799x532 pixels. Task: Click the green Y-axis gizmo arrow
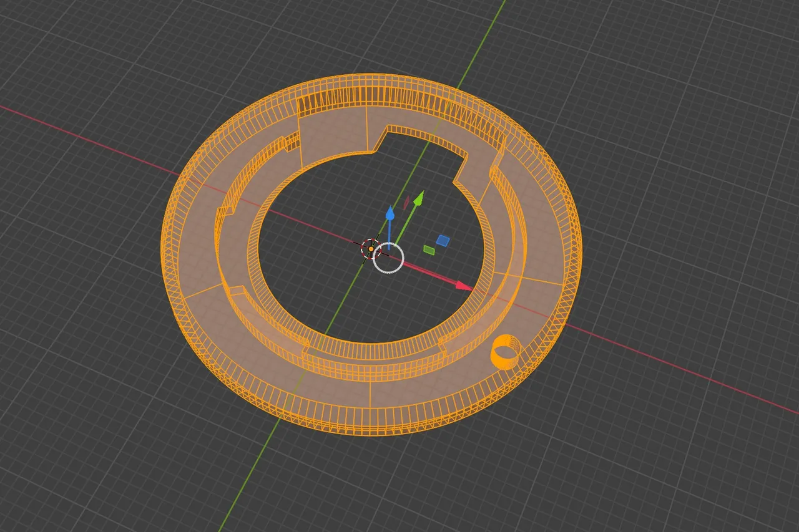coord(419,198)
